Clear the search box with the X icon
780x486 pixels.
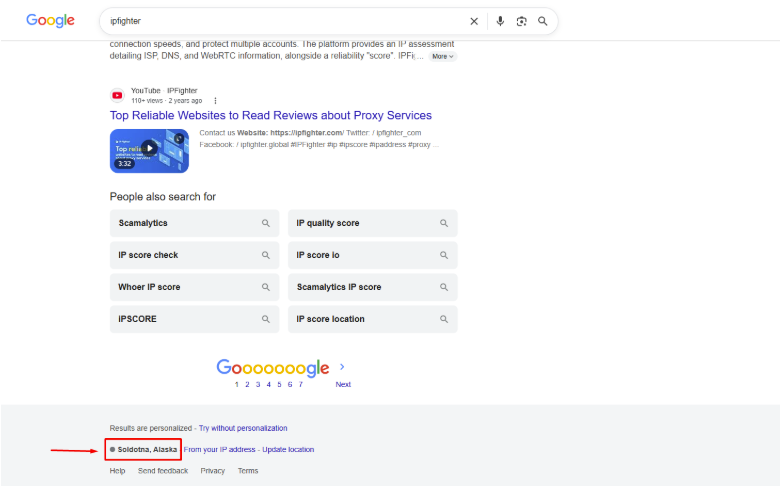[x=474, y=21]
